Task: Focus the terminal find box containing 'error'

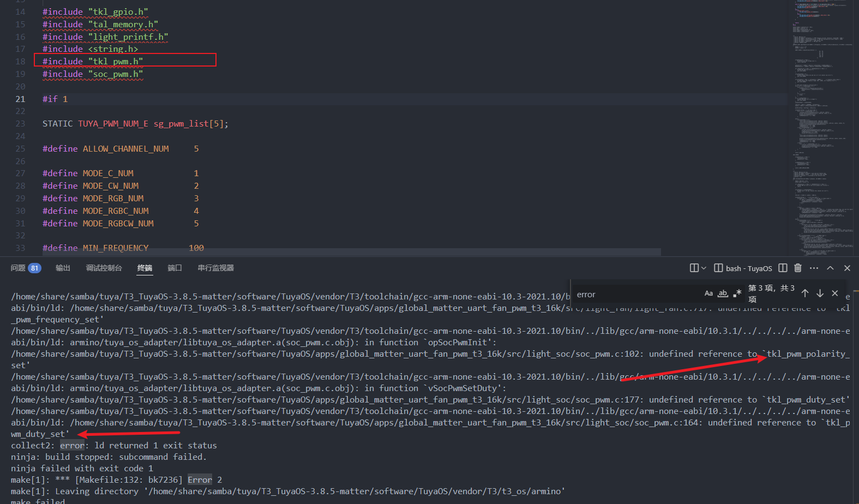Action: coord(638,294)
